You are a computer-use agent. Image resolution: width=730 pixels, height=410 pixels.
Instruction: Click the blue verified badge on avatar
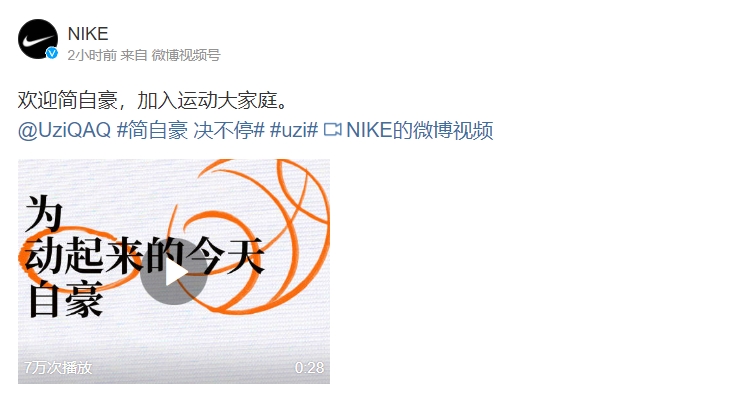[x=52, y=54]
